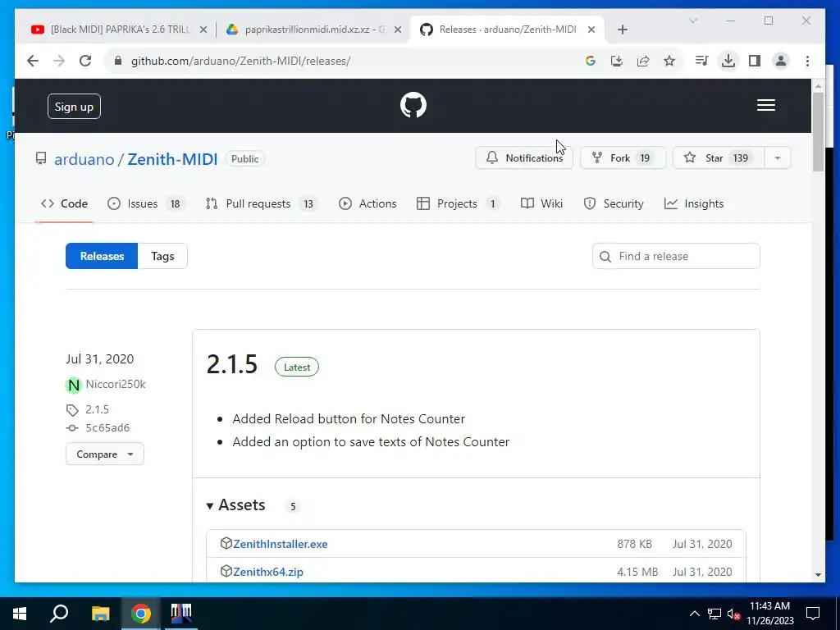Image resolution: width=840 pixels, height=630 pixels.
Task: Click the browser Back arrow
Action: click(33, 61)
